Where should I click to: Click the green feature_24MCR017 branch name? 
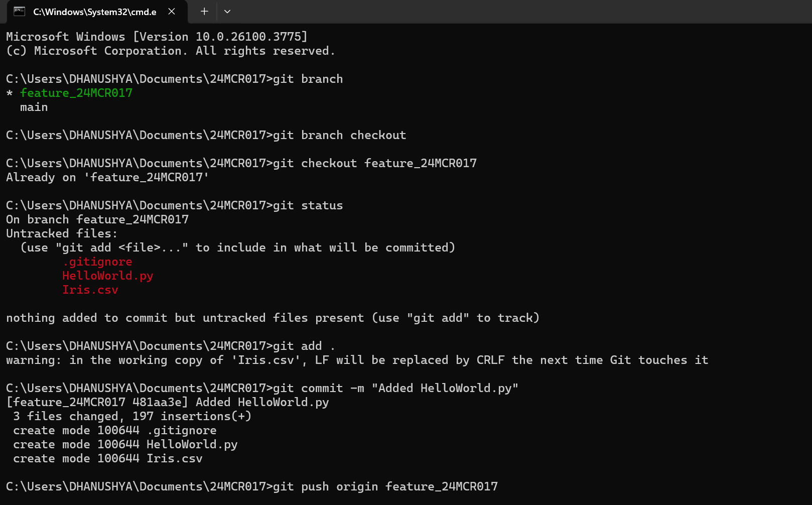tap(76, 93)
